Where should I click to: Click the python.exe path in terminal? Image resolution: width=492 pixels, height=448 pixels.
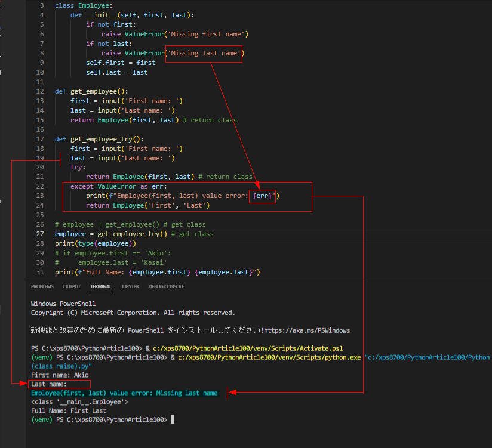click(269, 357)
